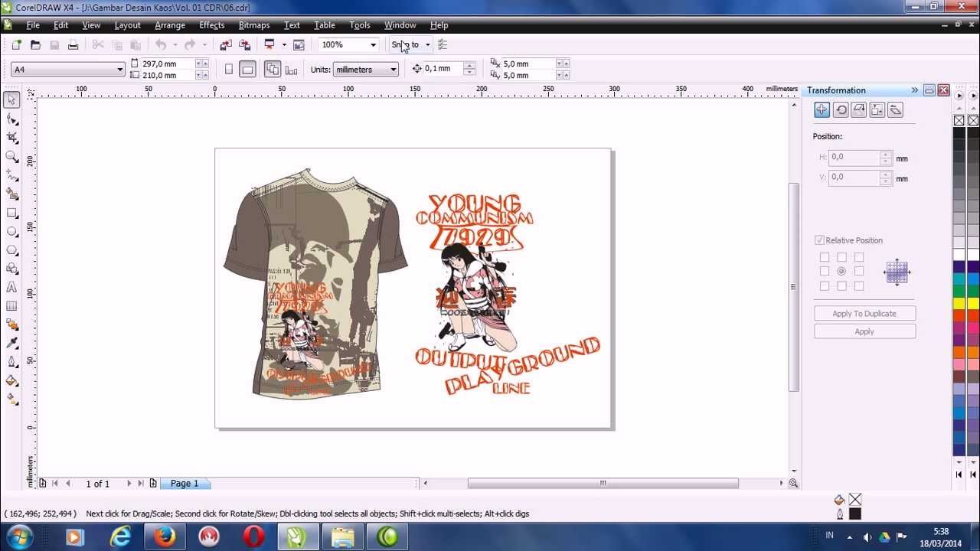Open the Rotate transformation tab
980x551 pixels.
(841, 110)
